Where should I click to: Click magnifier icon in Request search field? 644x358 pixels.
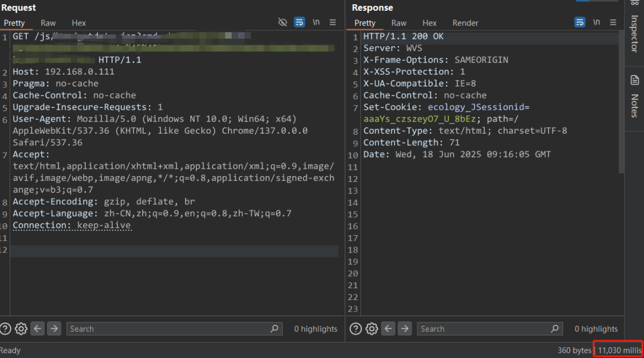274,328
